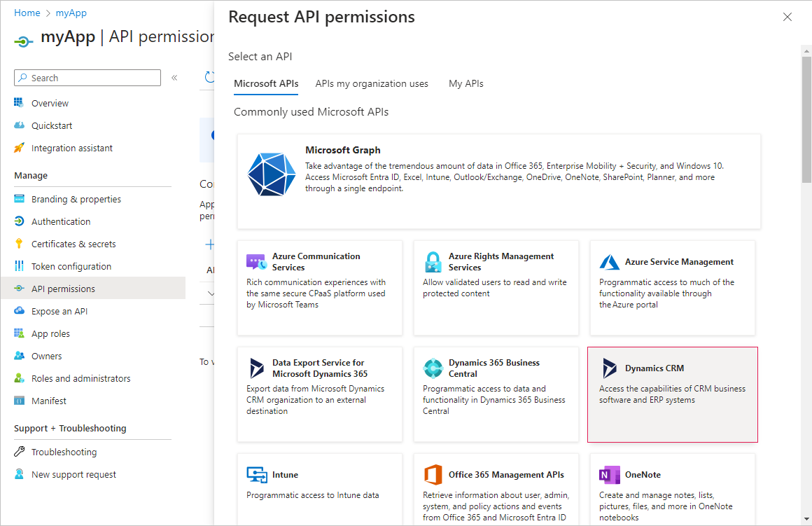Click the Overview sidebar icon
Screen dimensions: 812x526
pyautogui.click(x=19, y=103)
